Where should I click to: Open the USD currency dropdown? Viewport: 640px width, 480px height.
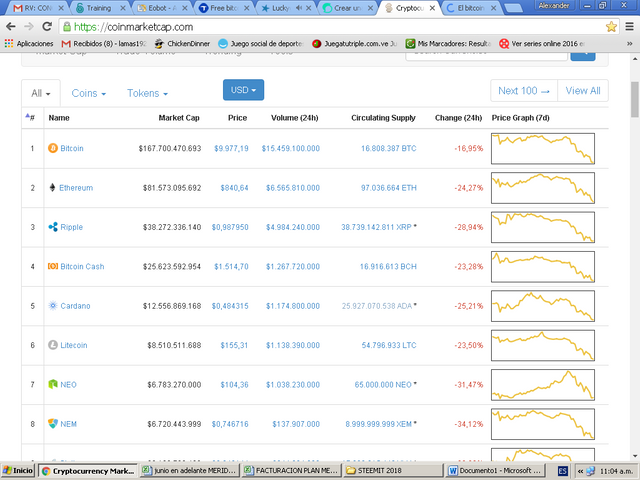(x=243, y=90)
